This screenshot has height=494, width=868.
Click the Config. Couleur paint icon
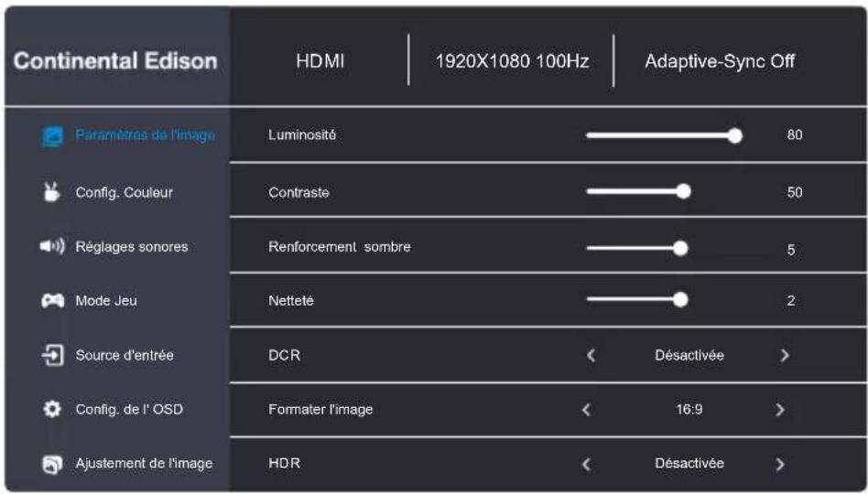pyautogui.click(x=51, y=192)
